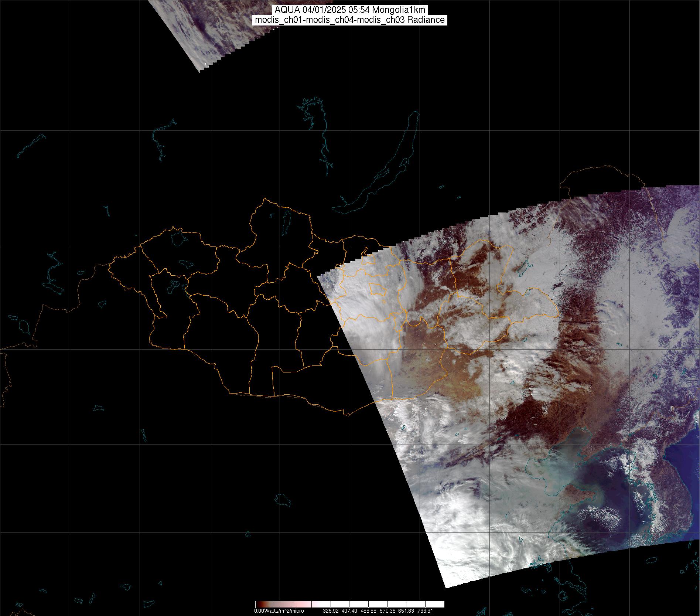The image size is (700, 616).
Task: Select the 325.92 color bar value
Action: 330,611
